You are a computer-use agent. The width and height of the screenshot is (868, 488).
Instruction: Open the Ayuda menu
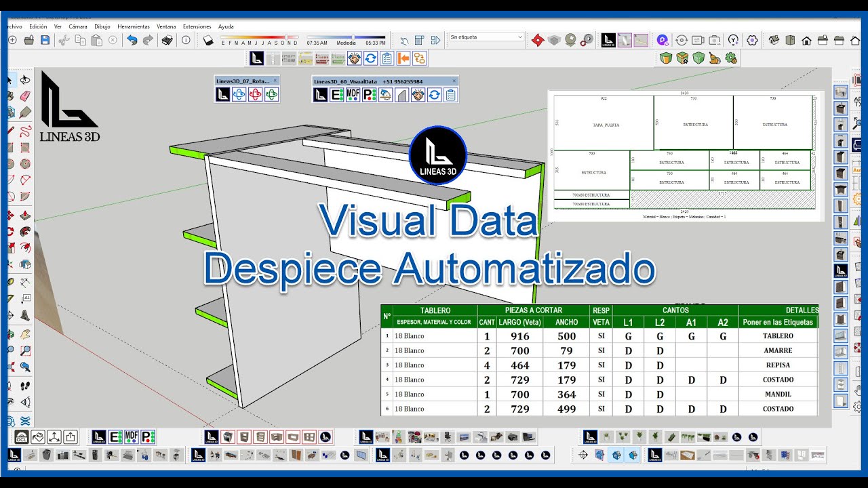(x=226, y=26)
